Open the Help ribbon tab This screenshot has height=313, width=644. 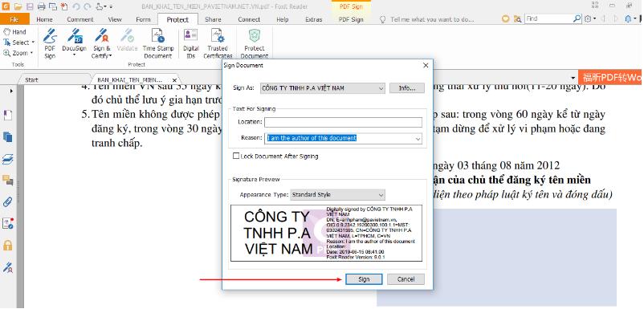pos(282,19)
